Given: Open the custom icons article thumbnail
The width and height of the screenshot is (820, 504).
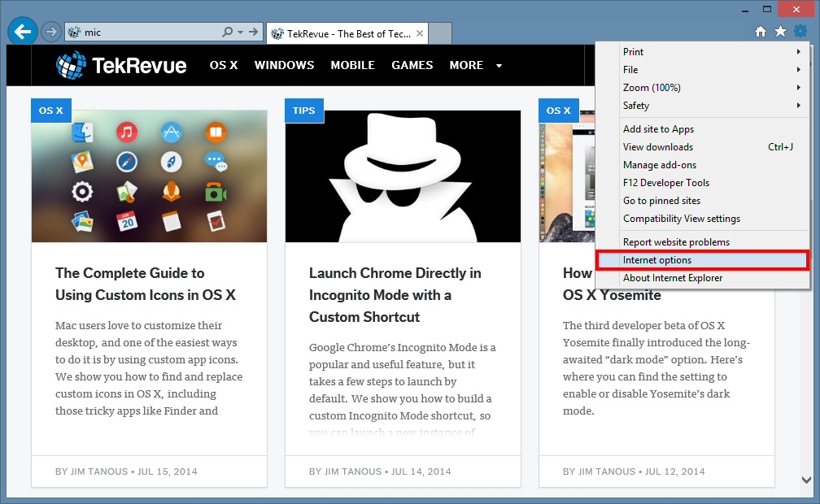Looking at the screenshot, I should point(149,176).
